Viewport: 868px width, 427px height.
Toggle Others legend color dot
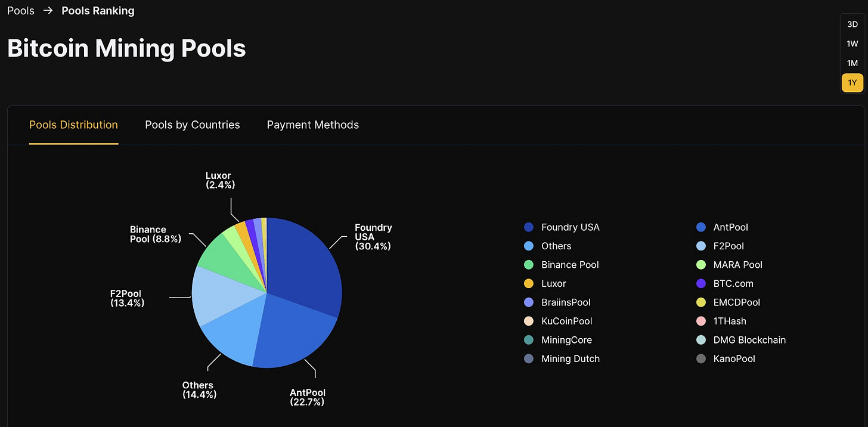[529, 246]
